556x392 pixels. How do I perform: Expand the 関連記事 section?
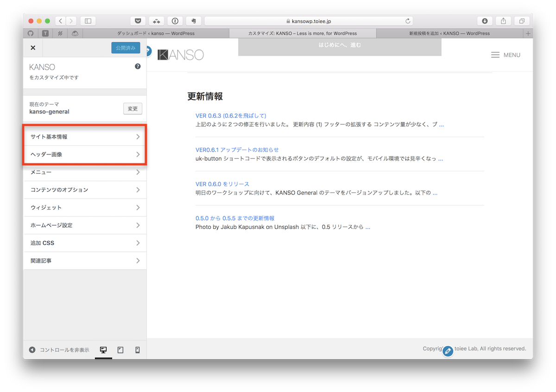(85, 261)
